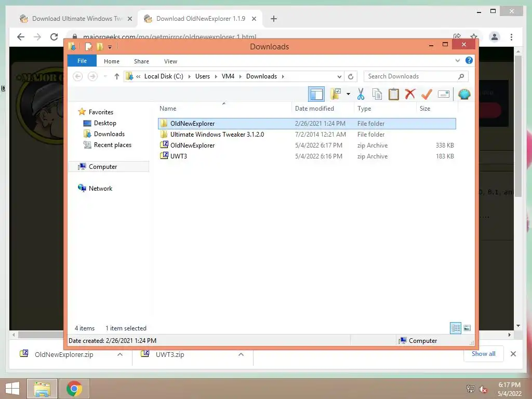Expand the ribbon with the chevron
Screen dimensions: 532x399
click(457, 61)
